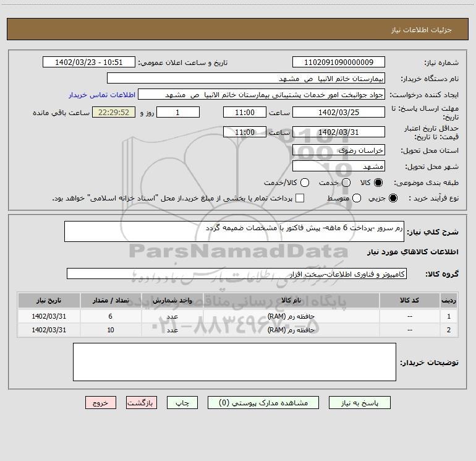Viewport: 476px width, 461px height.
Task: Click row 1 need date 1402/03/31
Action: [x=49, y=316]
